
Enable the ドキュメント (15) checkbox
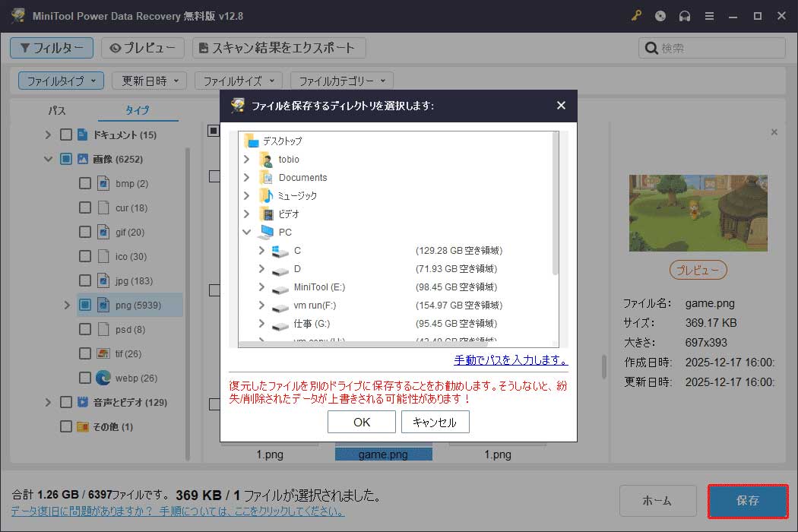(66, 134)
